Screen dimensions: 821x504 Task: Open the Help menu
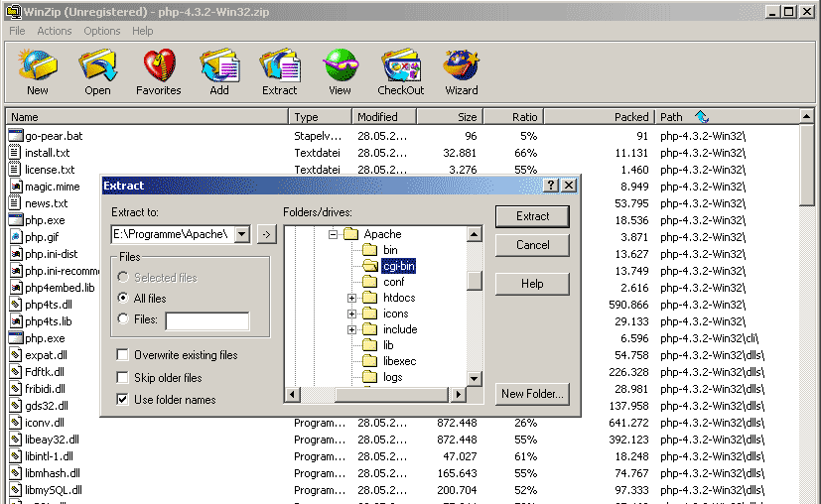[x=142, y=31]
